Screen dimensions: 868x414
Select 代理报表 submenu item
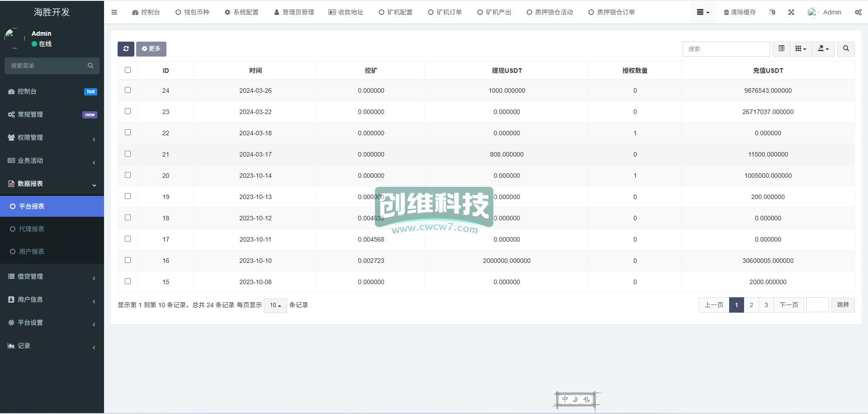pos(52,229)
